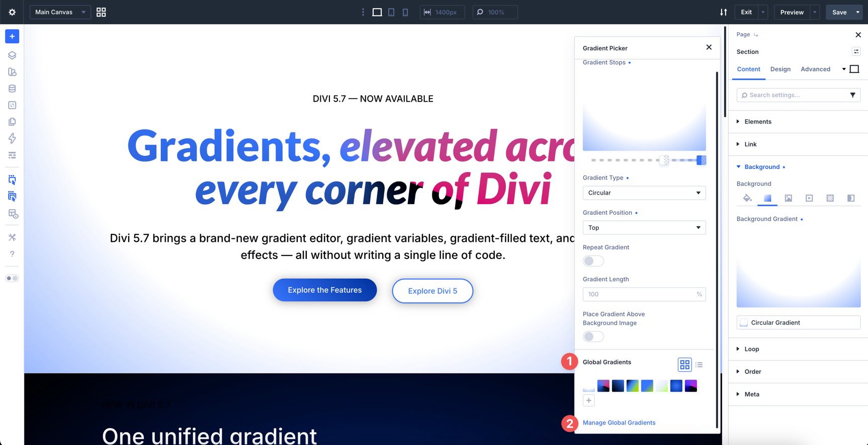Viewport: 868px width, 445px height.
Task: Select the background image type icon
Action: 789,198
